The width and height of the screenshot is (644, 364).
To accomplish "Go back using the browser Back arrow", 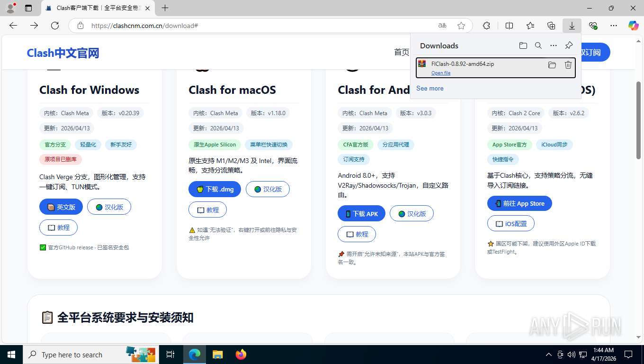I will click(x=13, y=26).
